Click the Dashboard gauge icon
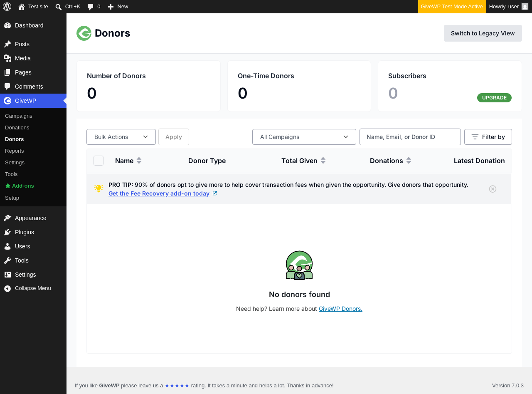Screen dimensions: 532x394 tap(7, 25)
